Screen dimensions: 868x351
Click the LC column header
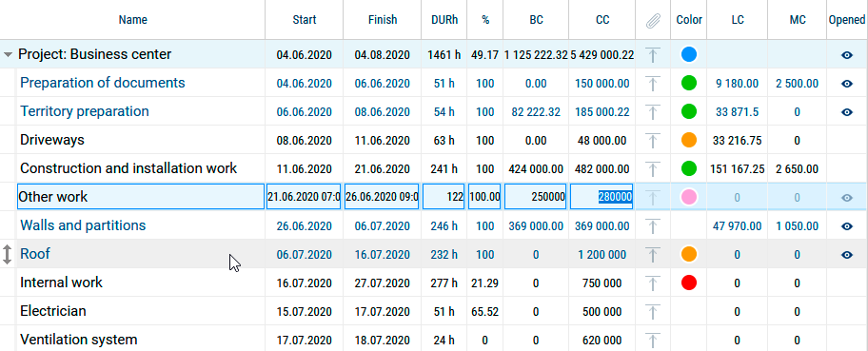tap(738, 20)
